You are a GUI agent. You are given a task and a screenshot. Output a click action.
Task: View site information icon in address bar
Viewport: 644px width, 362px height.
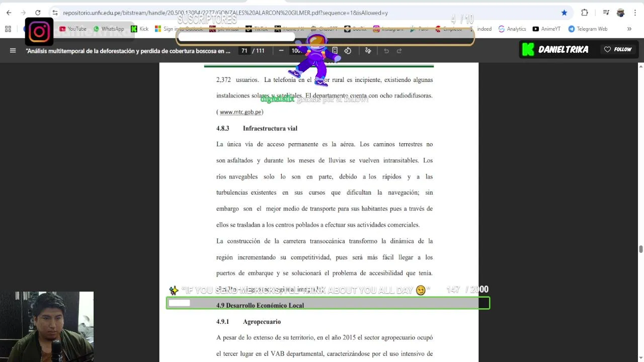tap(55, 13)
